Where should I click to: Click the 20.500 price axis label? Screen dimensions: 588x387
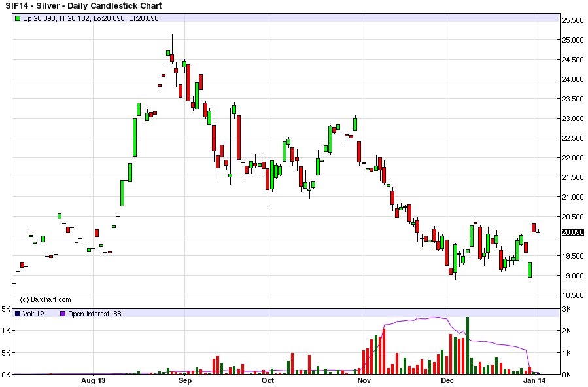click(573, 217)
